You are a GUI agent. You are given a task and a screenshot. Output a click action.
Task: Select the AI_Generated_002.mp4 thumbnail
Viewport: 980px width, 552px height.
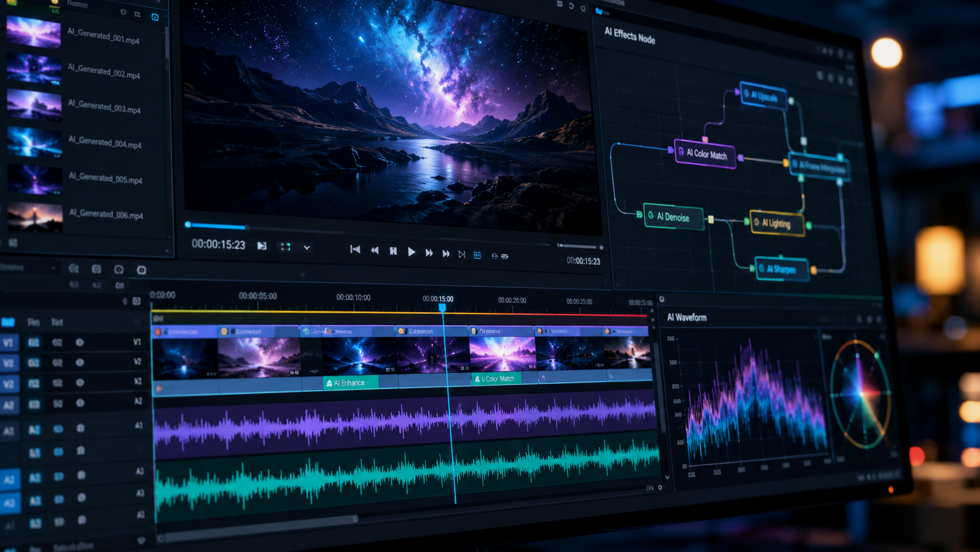(34, 69)
